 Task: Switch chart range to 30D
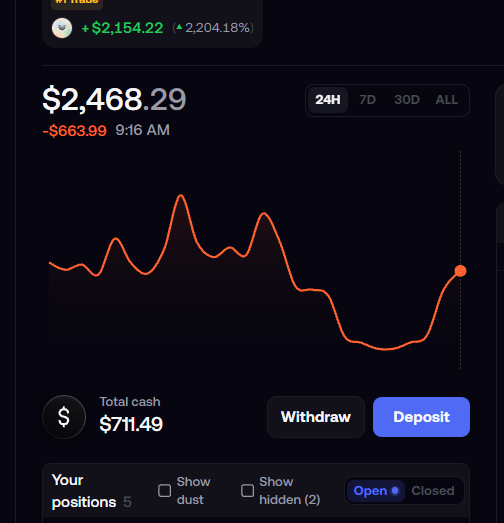click(x=407, y=100)
